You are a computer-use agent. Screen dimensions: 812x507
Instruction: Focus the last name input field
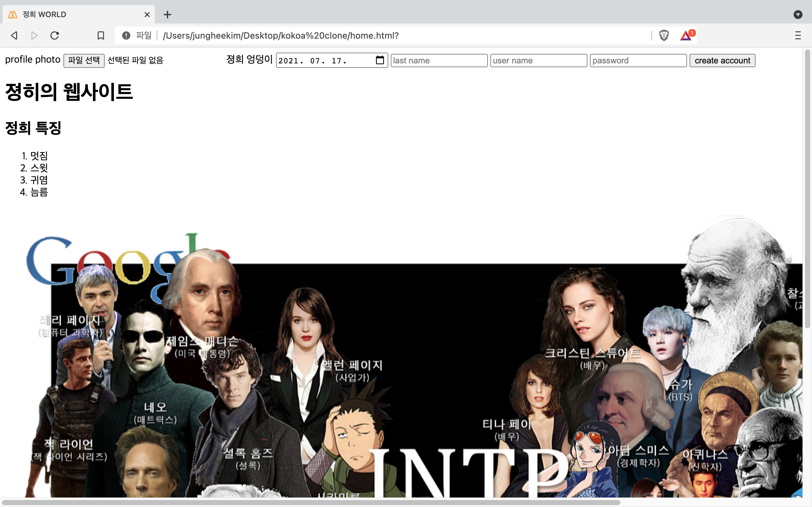click(x=439, y=61)
